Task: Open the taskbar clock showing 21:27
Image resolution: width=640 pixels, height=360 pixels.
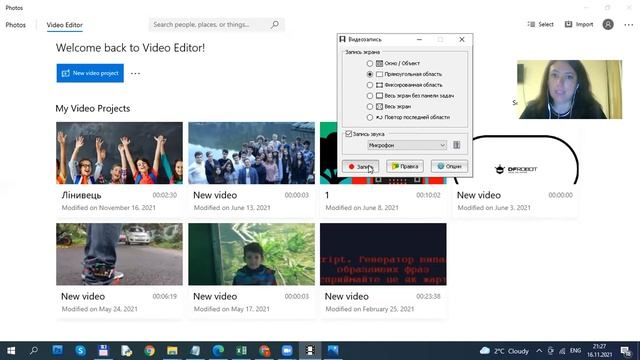Action: [x=600, y=351]
